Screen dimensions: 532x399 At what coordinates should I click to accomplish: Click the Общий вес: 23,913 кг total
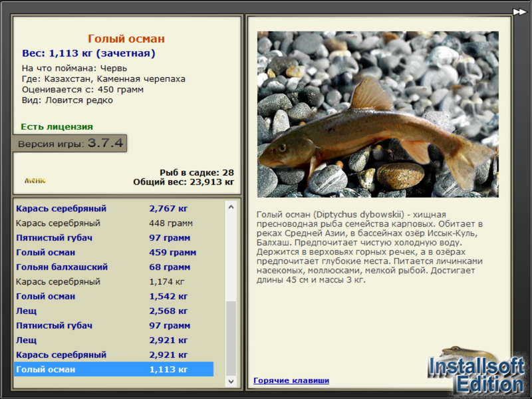(x=184, y=182)
